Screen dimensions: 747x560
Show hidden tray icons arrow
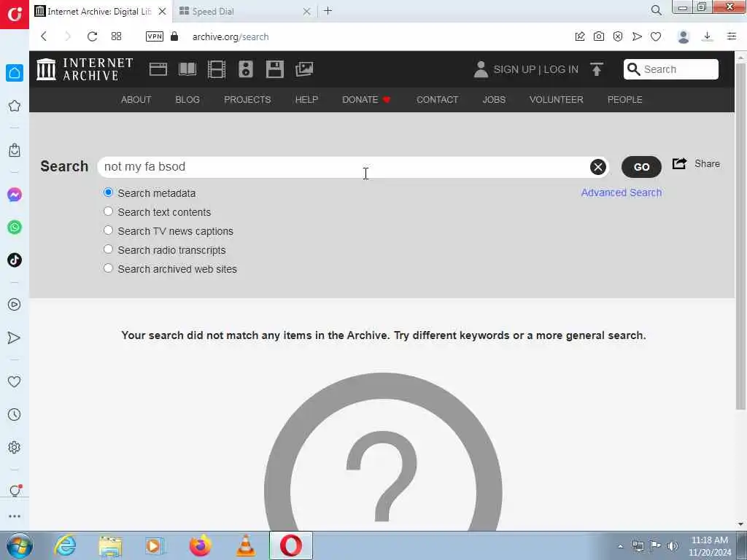click(620, 546)
